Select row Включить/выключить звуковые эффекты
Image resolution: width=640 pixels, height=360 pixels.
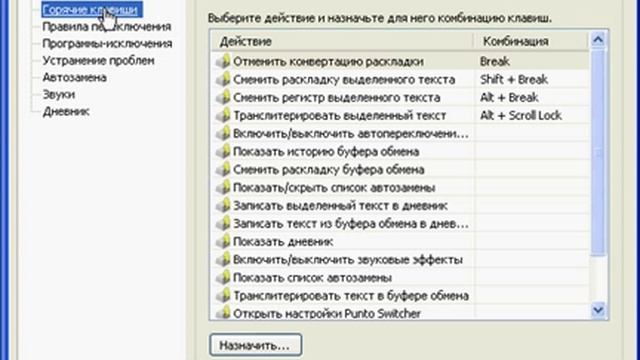click(400, 260)
